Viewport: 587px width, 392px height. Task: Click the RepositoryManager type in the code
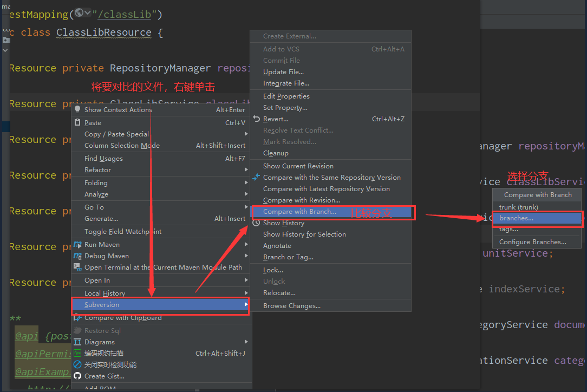(160, 68)
